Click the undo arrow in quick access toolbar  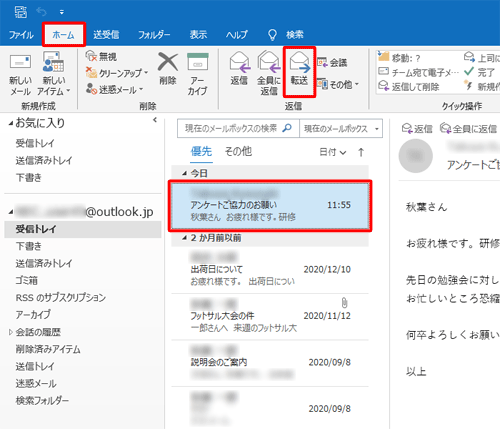click(42, 12)
